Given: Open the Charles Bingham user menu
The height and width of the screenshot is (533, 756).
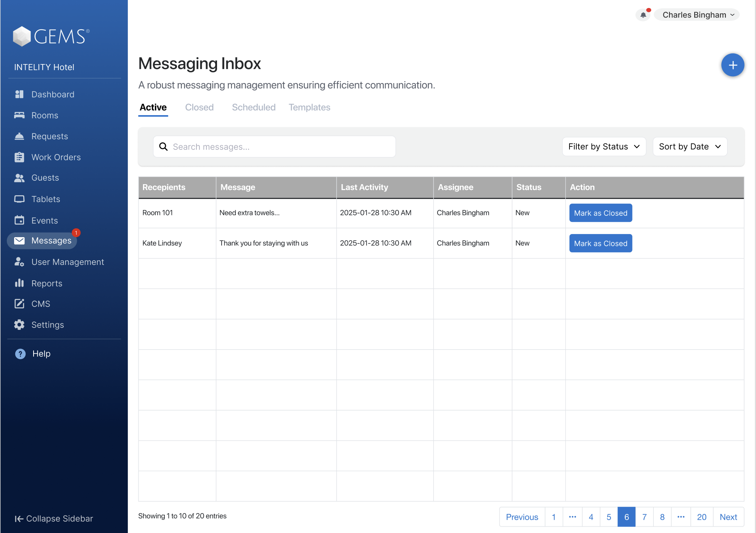Looking at the screenshot, I should click(697, 15).
